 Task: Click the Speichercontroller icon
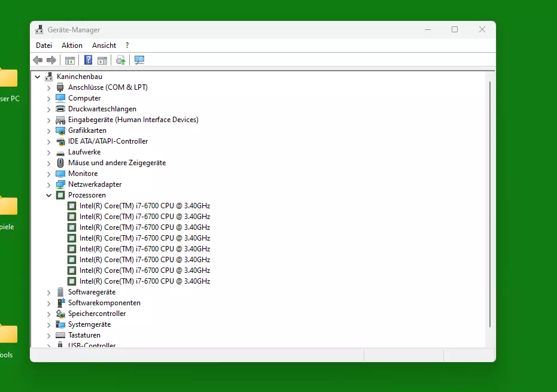click(x=60, y=314)
